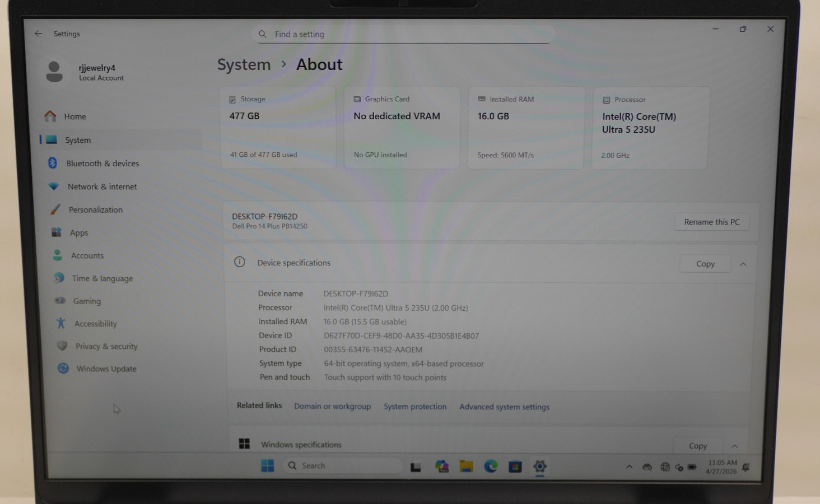This screenshot has height=504, width=820.
Task: Click the volume tray icon
Action: [679, 467]
